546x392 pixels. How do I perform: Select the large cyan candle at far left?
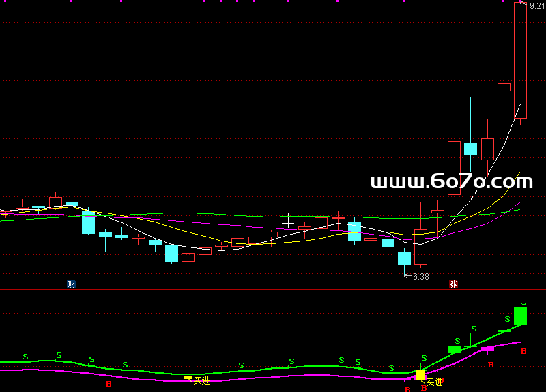(x=89, y=222)
